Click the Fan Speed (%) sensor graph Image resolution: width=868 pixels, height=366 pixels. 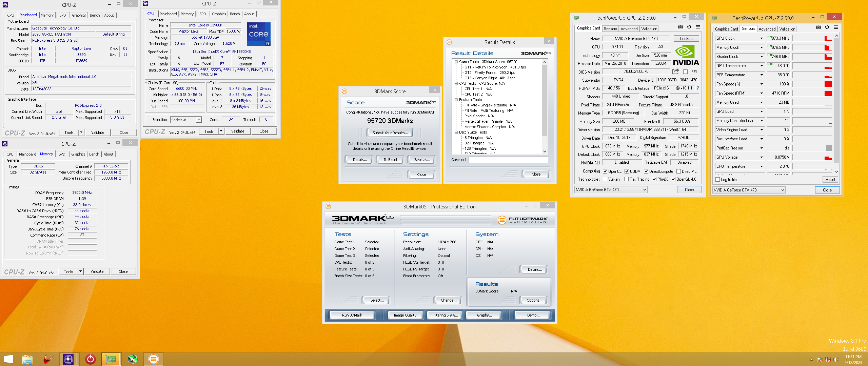coord(812,84)
